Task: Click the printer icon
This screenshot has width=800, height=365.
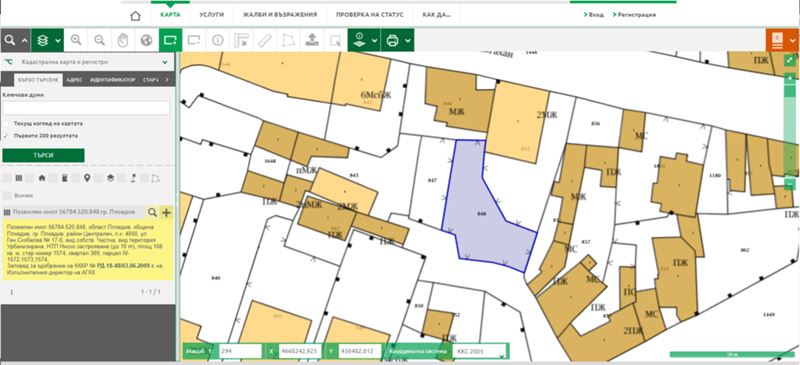Action: (392, 40)
